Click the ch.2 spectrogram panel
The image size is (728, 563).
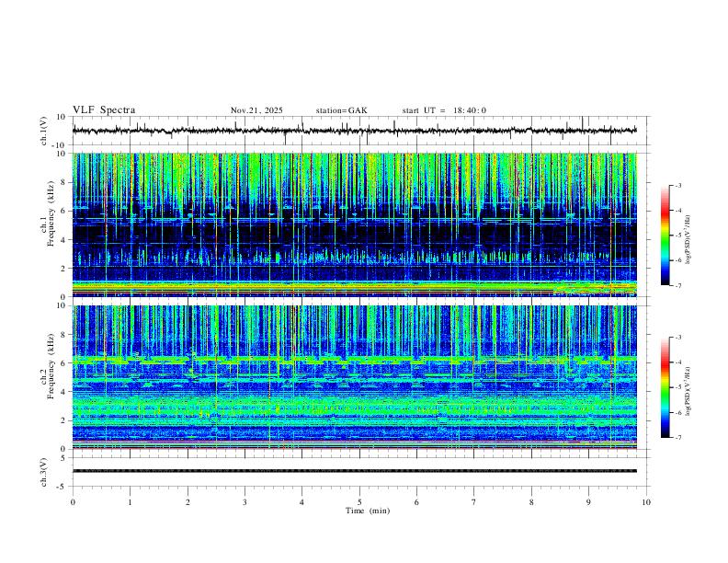click(355, 377)
